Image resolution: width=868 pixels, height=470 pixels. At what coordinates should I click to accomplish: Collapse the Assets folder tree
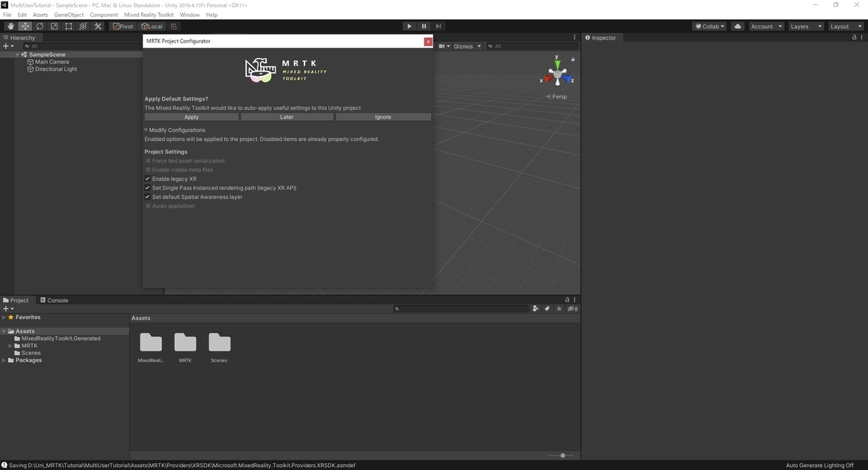click(x=4, y=331)
